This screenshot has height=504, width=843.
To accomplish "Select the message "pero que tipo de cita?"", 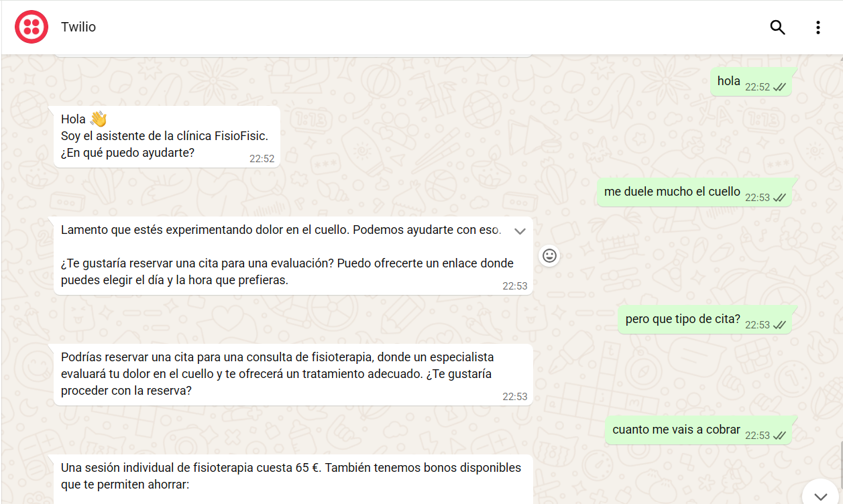I will point(704,320).
